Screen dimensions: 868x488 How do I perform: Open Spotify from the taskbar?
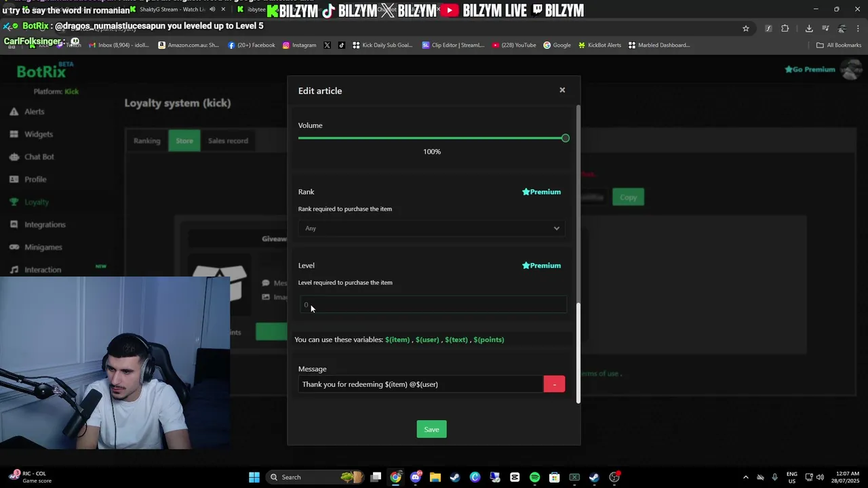534,477
